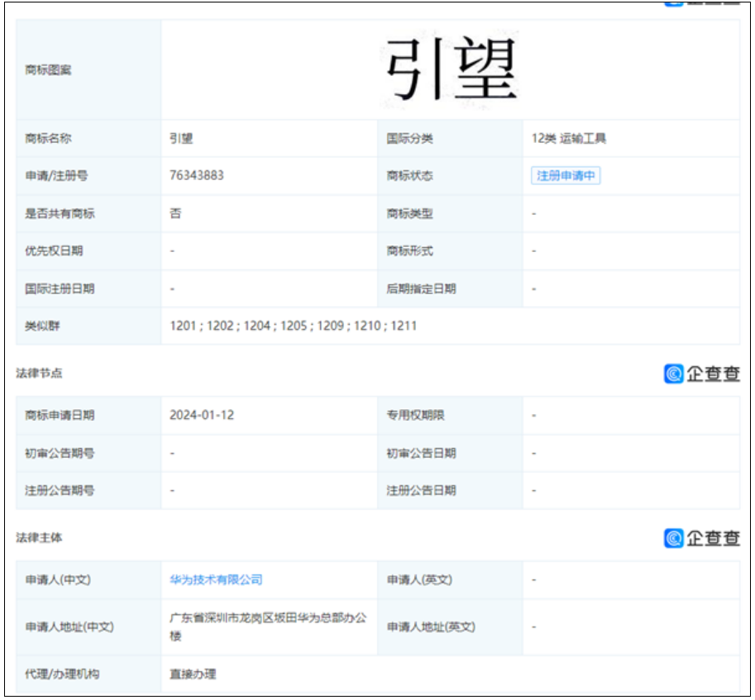The image size is (755, 700).
Task: Click the 申请/注册号 label
Action: click(x=56, y=175)
